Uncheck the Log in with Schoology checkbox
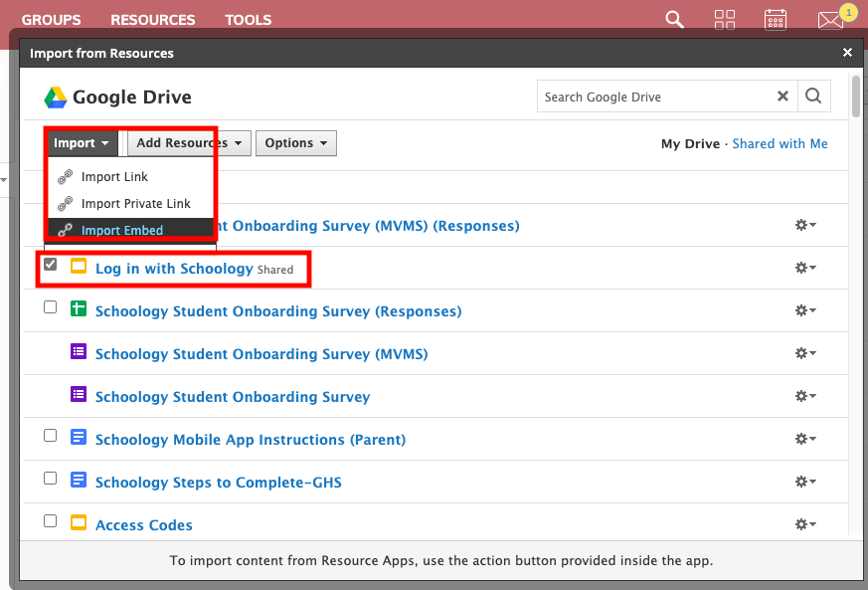 [51, 265]
